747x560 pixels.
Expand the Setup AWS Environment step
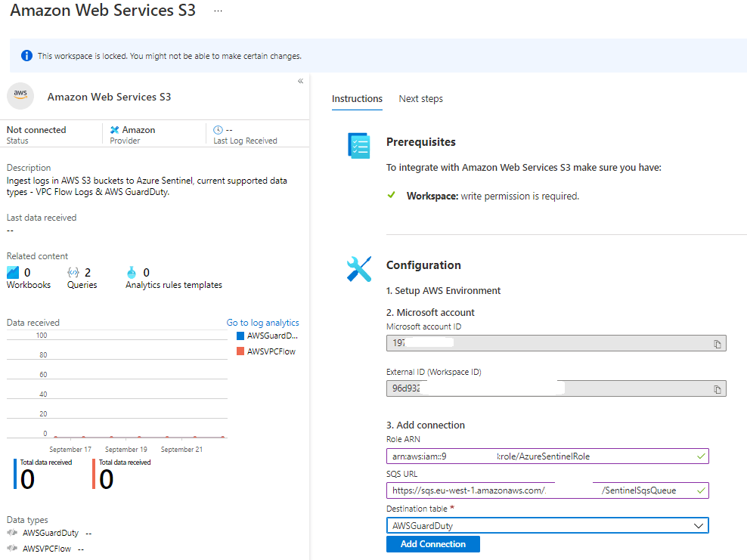[x=443, y=291]
